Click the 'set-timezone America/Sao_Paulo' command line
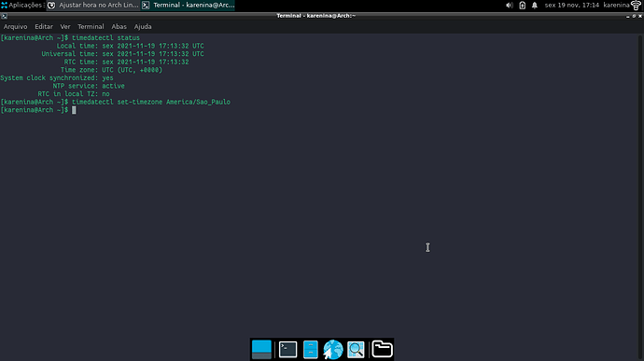 [x=116, y=102]
